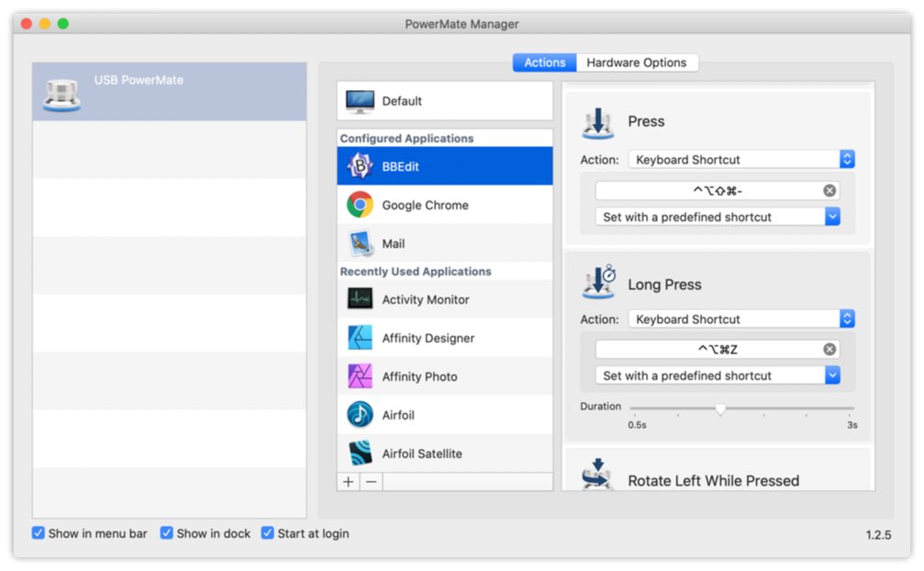
Task: Click the Airfoil app icon
Action: point(360,415)
